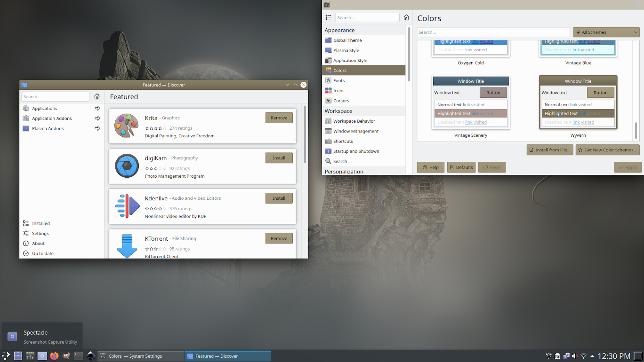Click System Settings sidebar search field
Viewport: 644px width, 362px height.
tap(367, 17)
